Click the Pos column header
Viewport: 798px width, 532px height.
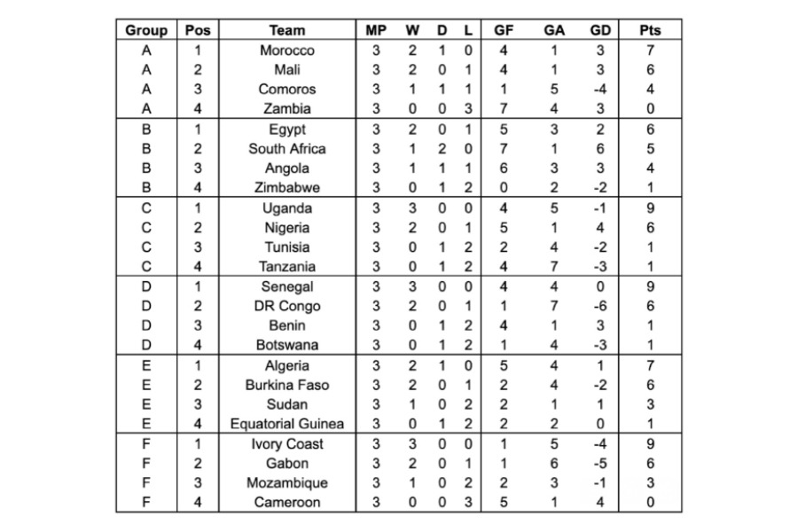click(x=198, y=30)
